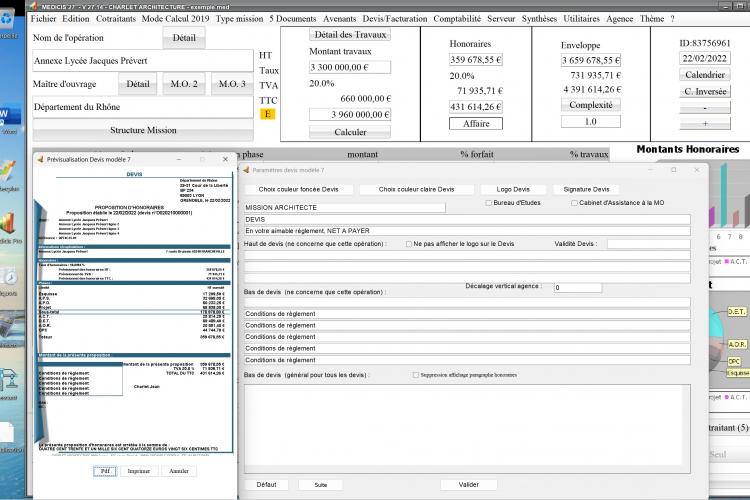750x500 pixels.
Task: Edit the operation name field
Action: click(143, 61)
